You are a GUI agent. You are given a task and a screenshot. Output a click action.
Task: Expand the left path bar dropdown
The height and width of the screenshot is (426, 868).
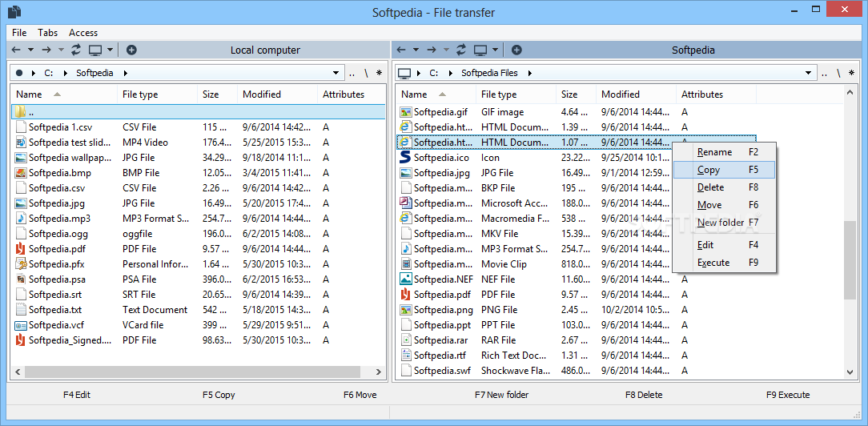[336, 73]
